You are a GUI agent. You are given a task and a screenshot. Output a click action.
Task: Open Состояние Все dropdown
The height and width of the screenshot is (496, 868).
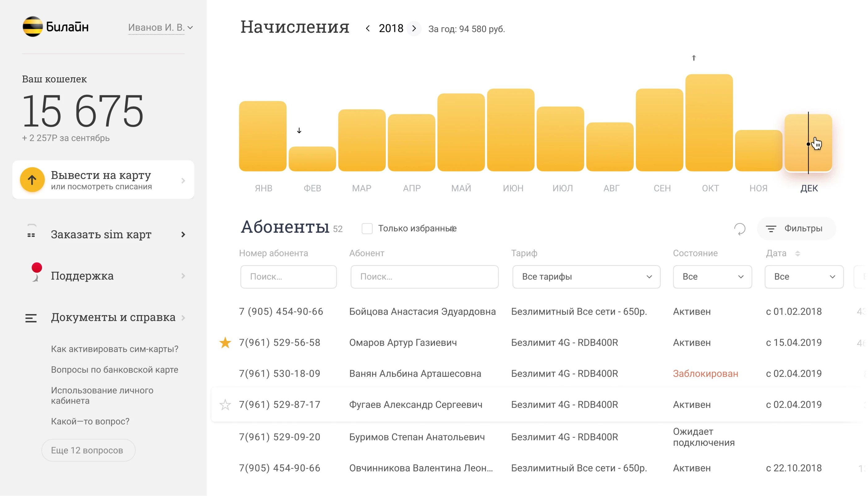coord(713,277)
